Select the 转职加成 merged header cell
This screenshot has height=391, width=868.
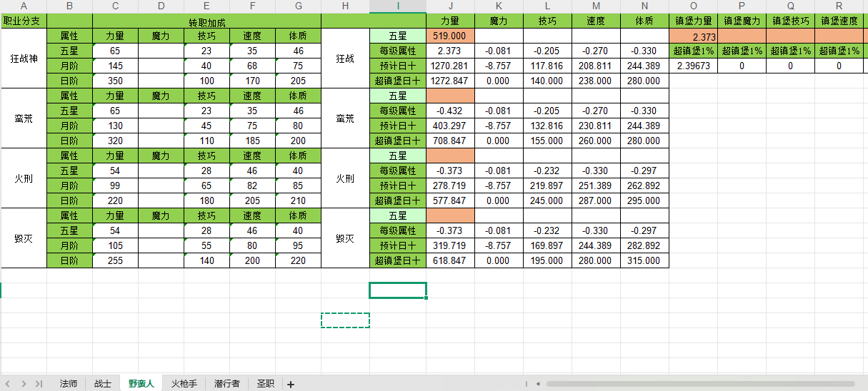point(206,21)
